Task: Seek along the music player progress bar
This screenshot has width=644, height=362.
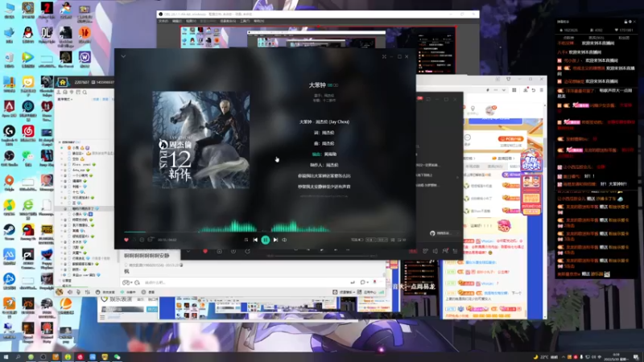Action: 265,232
